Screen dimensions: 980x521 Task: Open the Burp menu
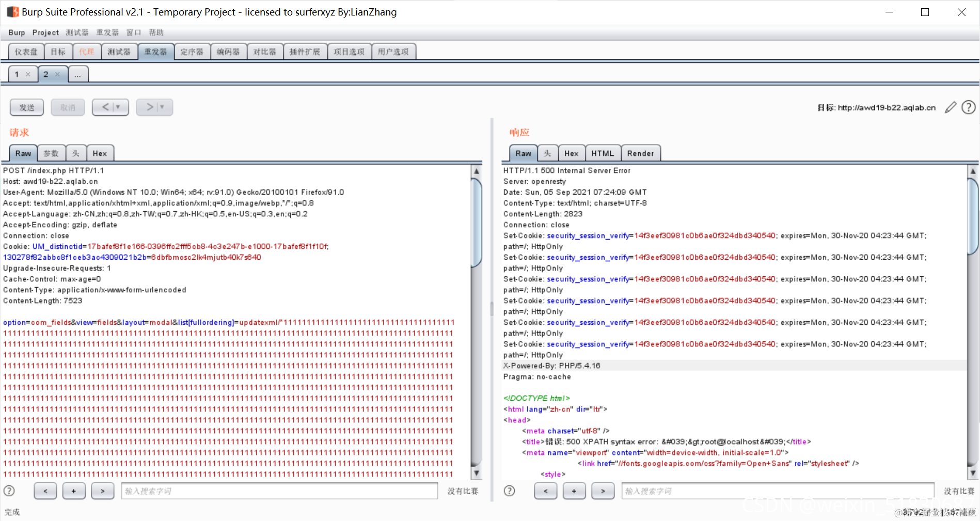(x=17, y=33)
